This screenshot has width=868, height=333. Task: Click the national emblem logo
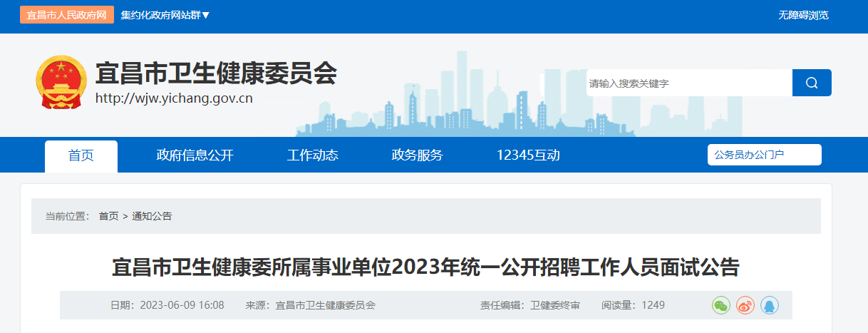click(x=61, y=82)
